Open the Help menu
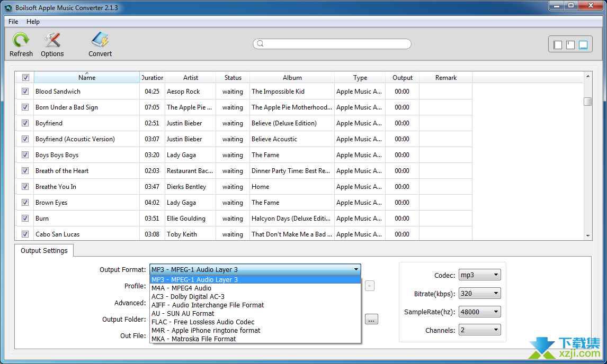607x364 pixels. (33, 22)
